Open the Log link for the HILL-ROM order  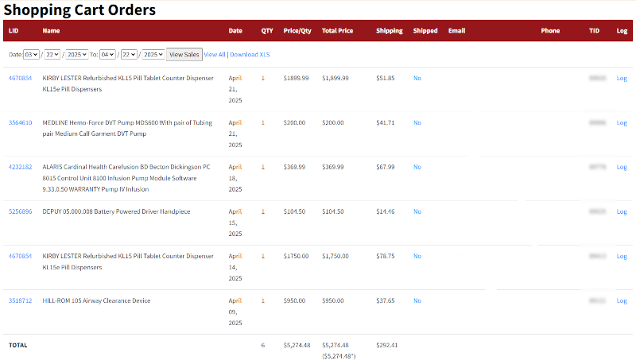coord(622,300)
